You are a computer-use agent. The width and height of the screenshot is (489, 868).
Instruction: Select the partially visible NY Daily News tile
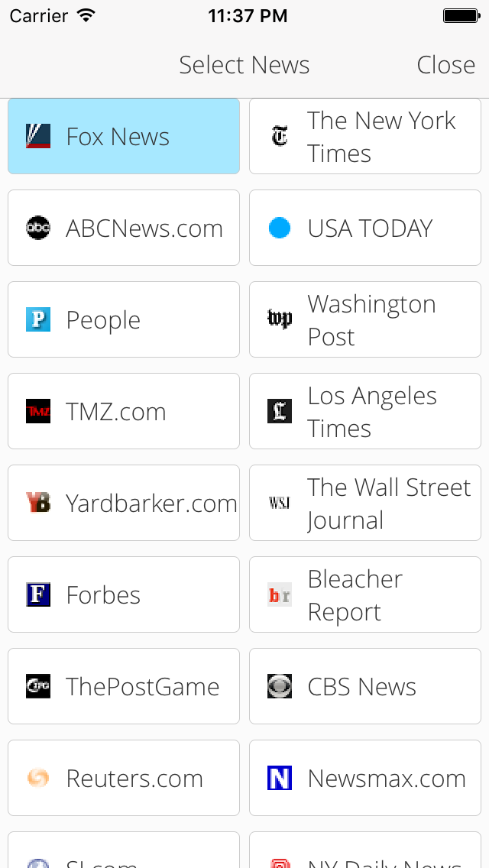[365, 850]
